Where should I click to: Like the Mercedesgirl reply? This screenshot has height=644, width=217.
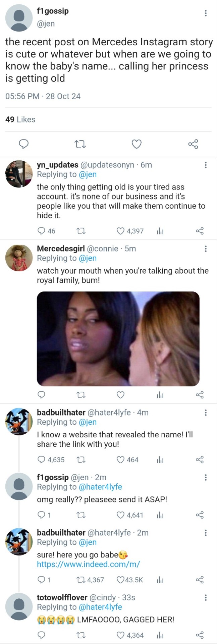pos(120,395)
